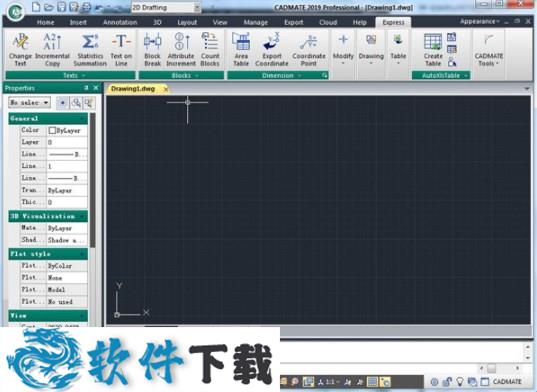This screenshot has width=537, height=392.
Task: Switch to the Annotation ribbon tab
Action: click(120, 22)
